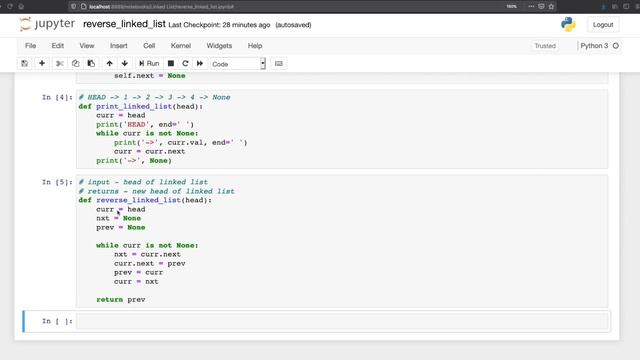Click the Trusted notebook indicator
The image size is (640, 360).
point(545,46)
